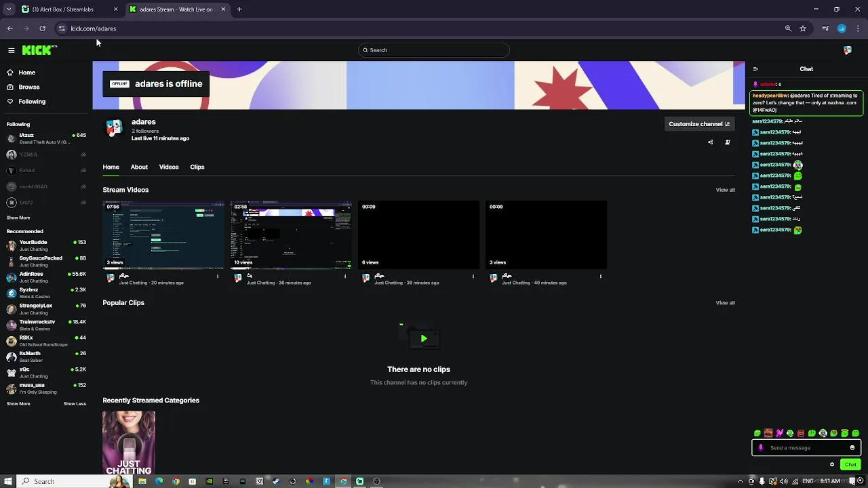Screen dimensions: 868x488
Task: Collapse Recommended list with Show Less
Action: (75, 403)
